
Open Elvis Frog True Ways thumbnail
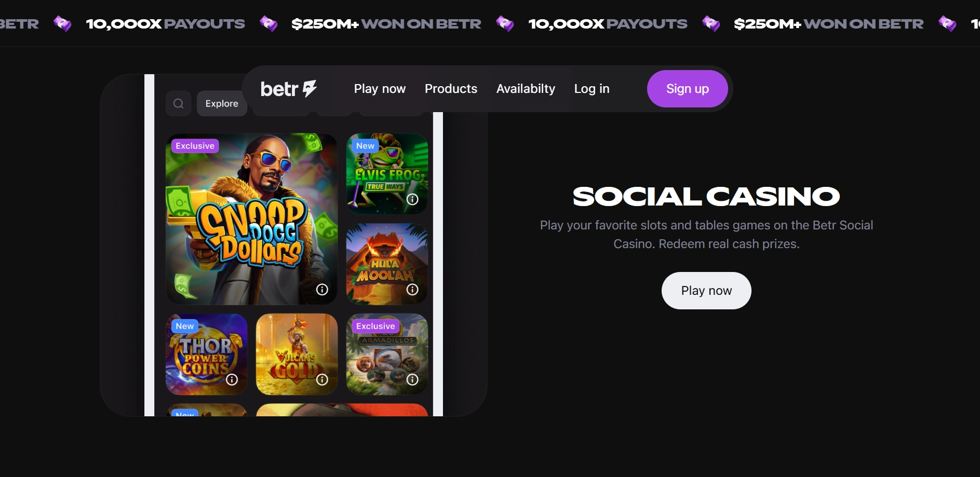[x=387, y=174]
